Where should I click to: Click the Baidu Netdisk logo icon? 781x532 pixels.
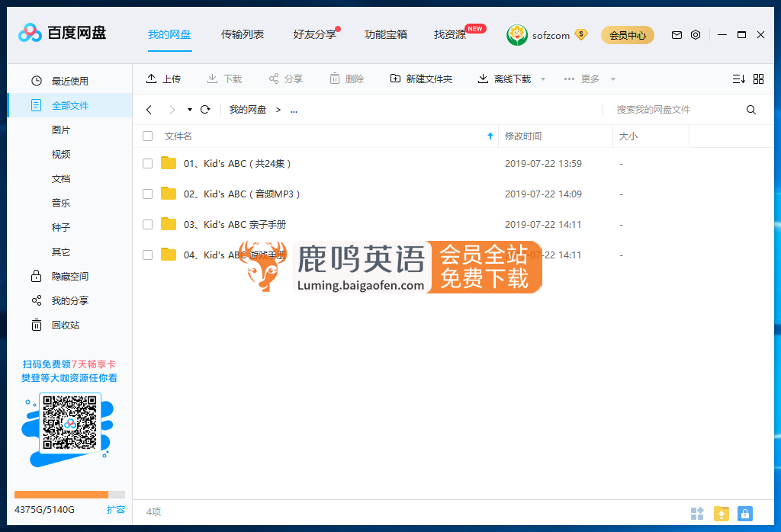click(30, 34)
